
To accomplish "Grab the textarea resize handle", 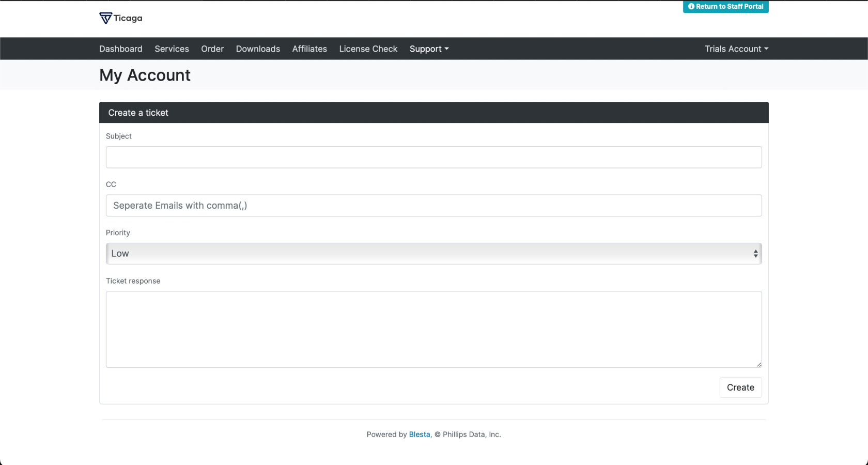I will coord(759,365).
